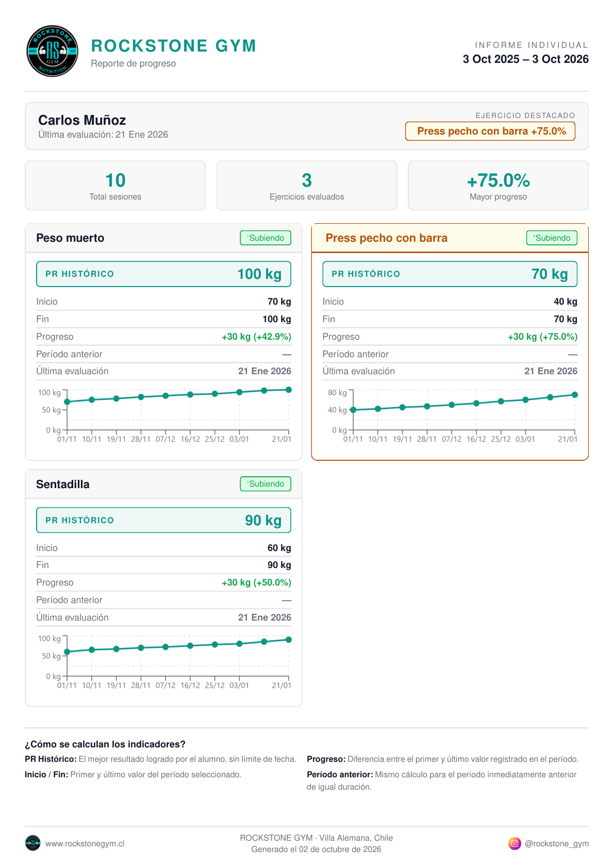Click the 21/01 point on Sentadilla chart
614x868 pixels.
pyautogui.click(x=289, y=640)
